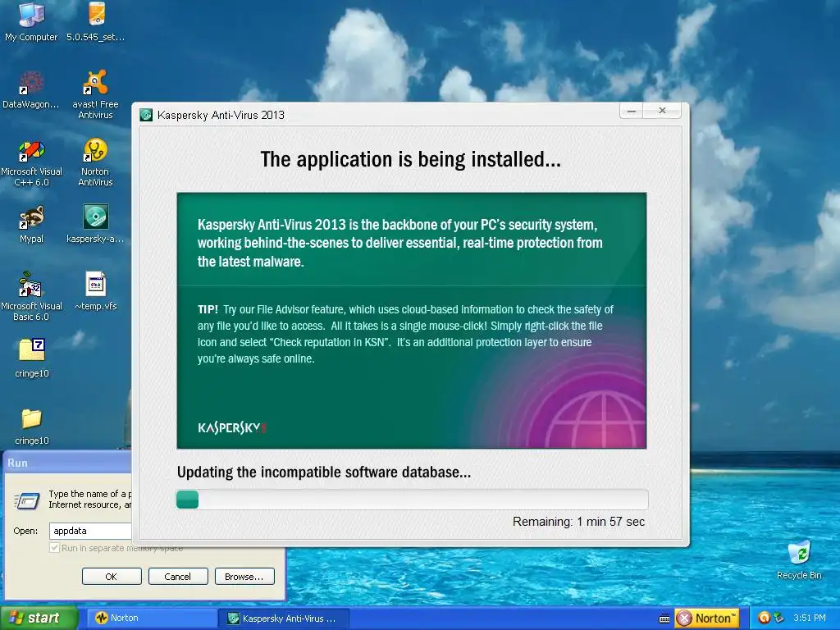
Task: Close the Kaspersky installer window
Action: pos(663,111)
